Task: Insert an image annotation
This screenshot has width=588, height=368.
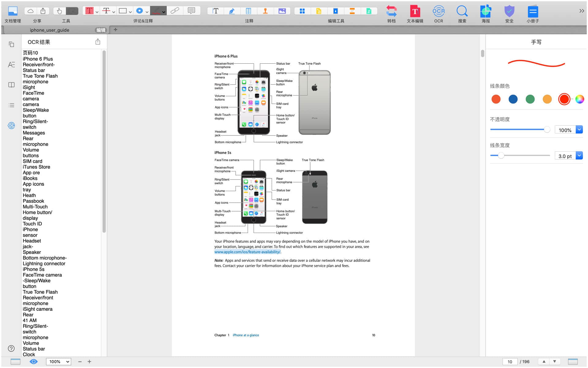Action: (282, 11)
